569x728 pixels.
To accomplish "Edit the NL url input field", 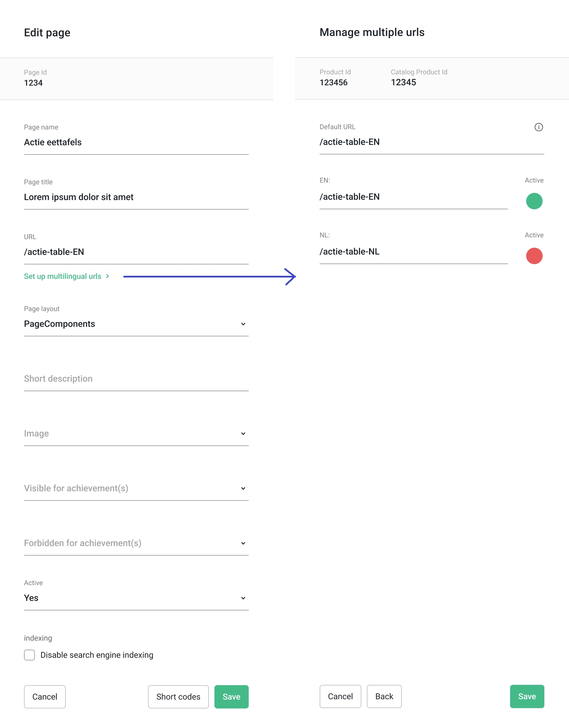I will (x=413, y=252).
